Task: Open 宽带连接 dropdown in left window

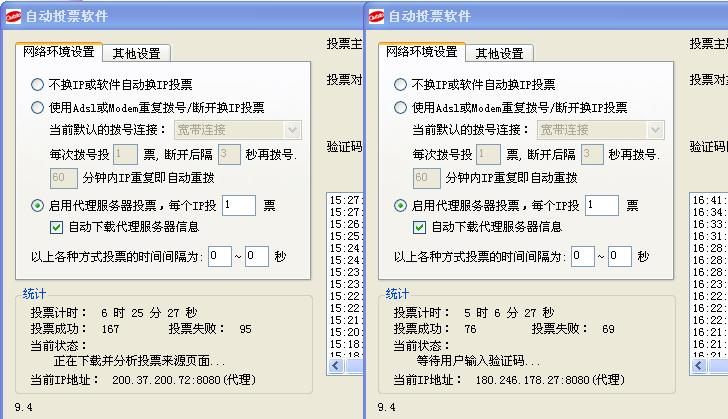Action: coord(238,130)
